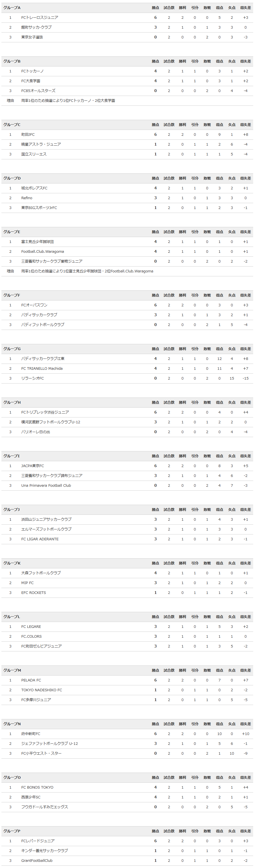The width and height of the screenshot is (254, 868).
Task: Select FC TRIANELLO Machida row
Action: tap(127, 368)
